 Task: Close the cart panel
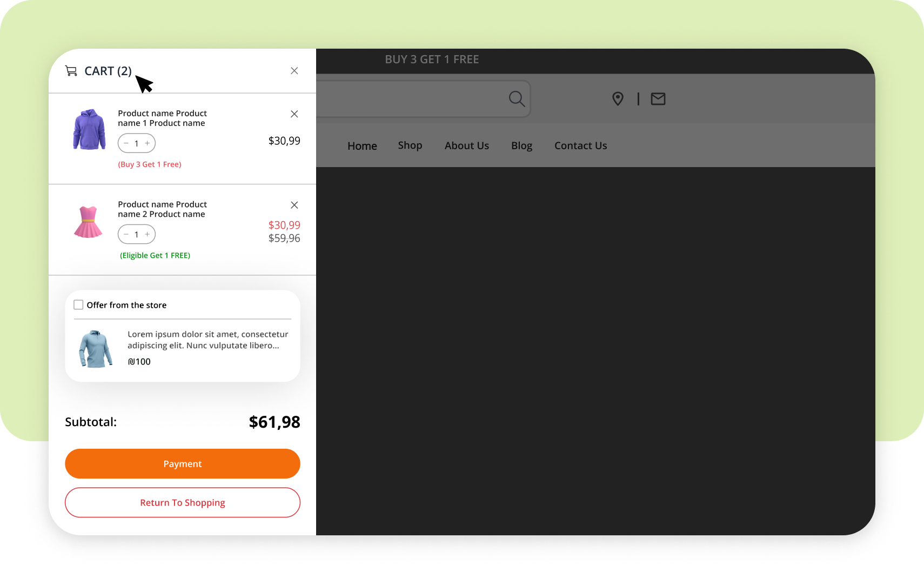point(294,71)
